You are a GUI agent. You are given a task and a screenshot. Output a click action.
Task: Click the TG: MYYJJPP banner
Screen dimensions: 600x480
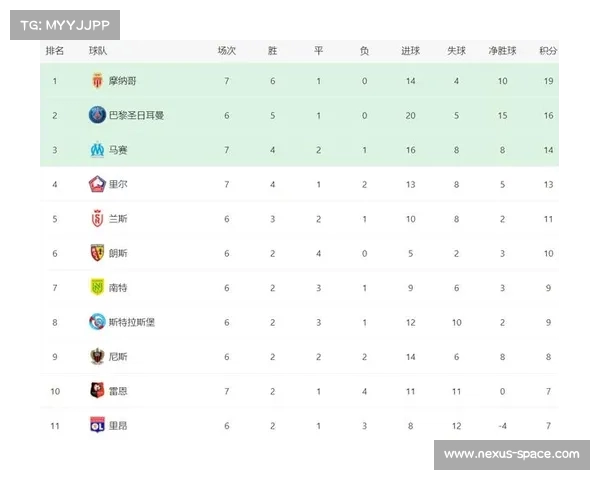(x=65, y=25)
